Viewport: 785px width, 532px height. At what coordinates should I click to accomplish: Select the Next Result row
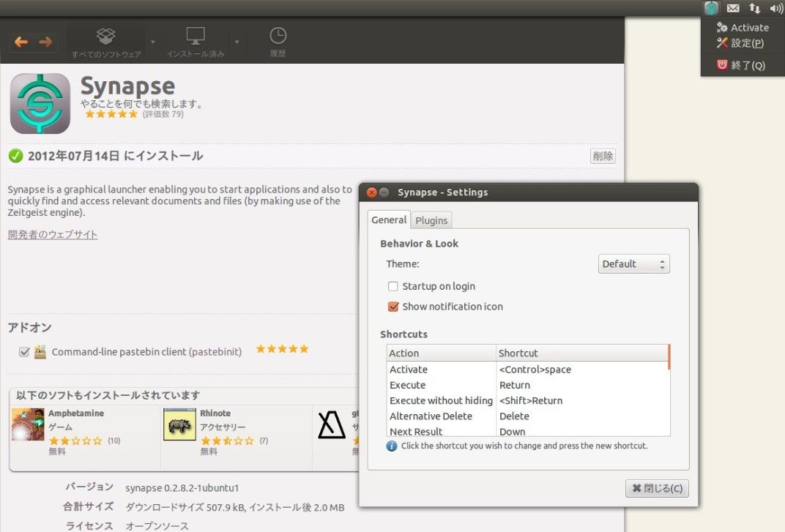(528, 430)
